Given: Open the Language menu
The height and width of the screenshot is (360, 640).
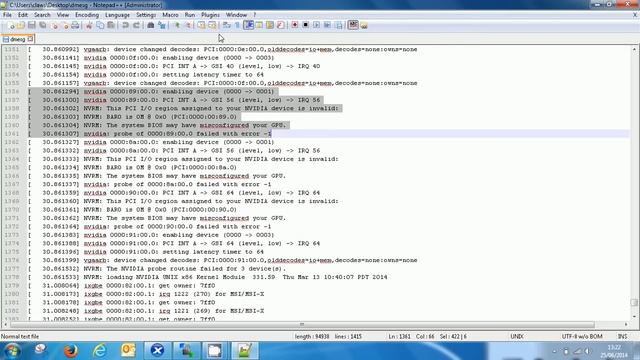Looking at the screenshot, I should tap(117, 15).
